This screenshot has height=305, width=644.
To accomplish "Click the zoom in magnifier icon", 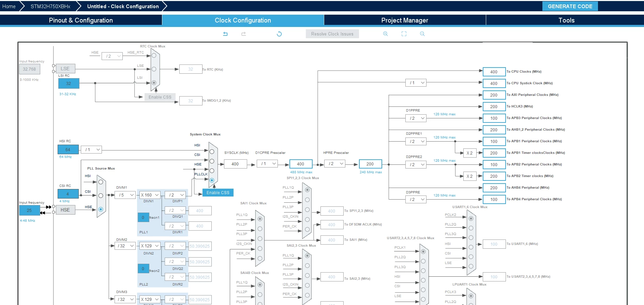I will click(386, 34).
